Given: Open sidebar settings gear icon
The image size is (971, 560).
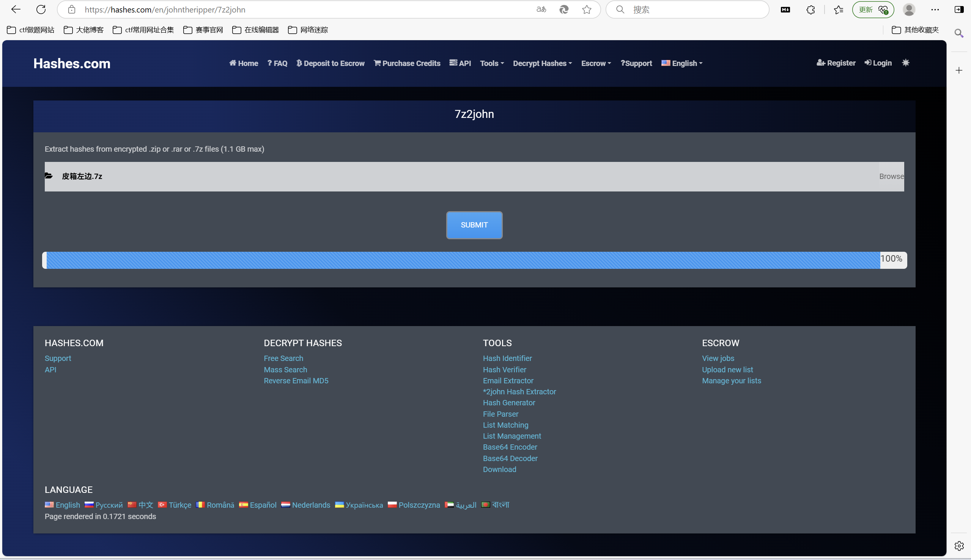Looking at the screenshot, I should point(959,545).
